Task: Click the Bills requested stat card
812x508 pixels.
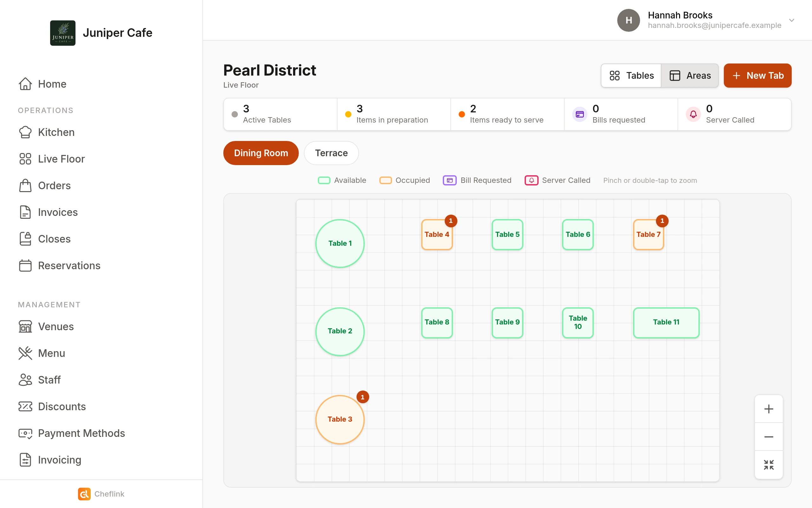Action: [621, 114]
